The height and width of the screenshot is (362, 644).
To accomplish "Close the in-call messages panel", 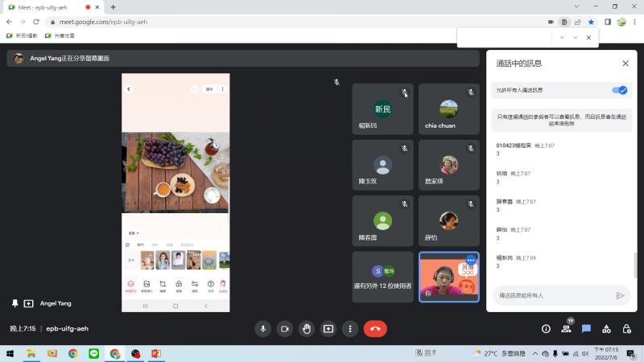I will [625, 63].
